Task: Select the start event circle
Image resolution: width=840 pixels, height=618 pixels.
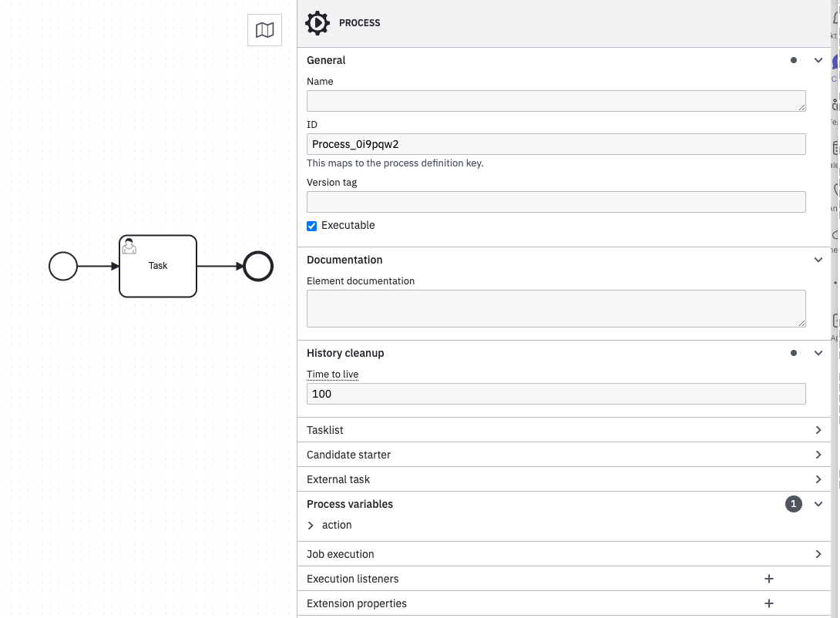Action: click(63, 267)
